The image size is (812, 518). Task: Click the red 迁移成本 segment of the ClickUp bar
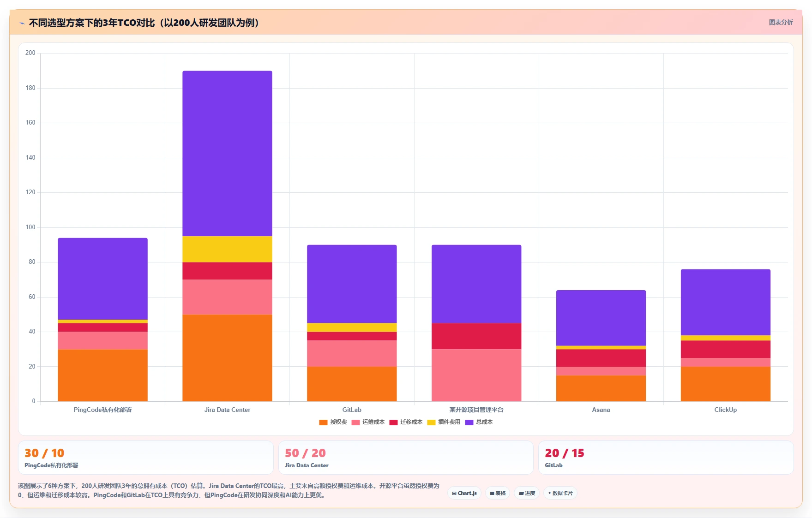click(x=726, y=349)
